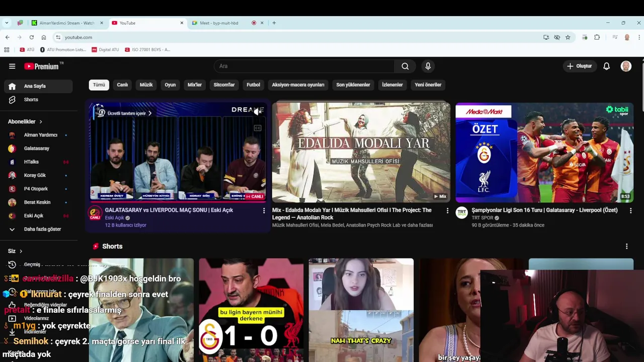The height and width of the screenshot is (362, 644).
Task: Select the Tümü filter chip
Action: (x=99, y=85)
